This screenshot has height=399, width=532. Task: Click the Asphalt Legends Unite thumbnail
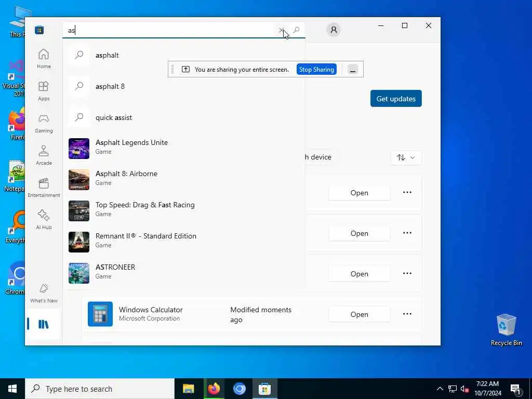pyautogui.click(x=79, y=148)
